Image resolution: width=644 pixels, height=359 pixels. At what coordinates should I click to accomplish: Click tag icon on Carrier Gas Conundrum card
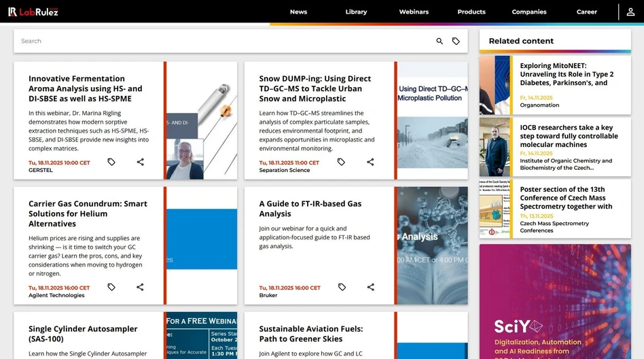[x=111, y=287]
